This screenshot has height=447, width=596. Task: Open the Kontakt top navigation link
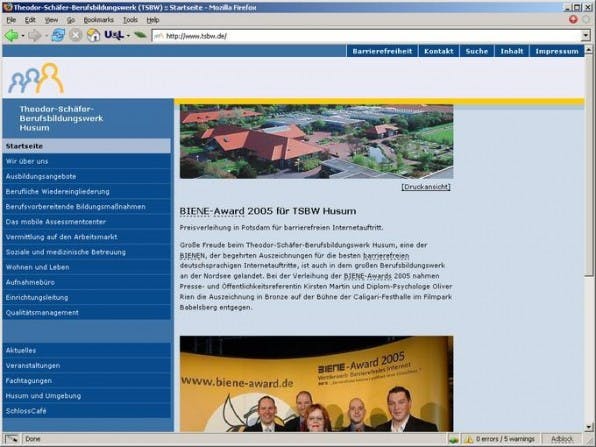coord(439,51)
